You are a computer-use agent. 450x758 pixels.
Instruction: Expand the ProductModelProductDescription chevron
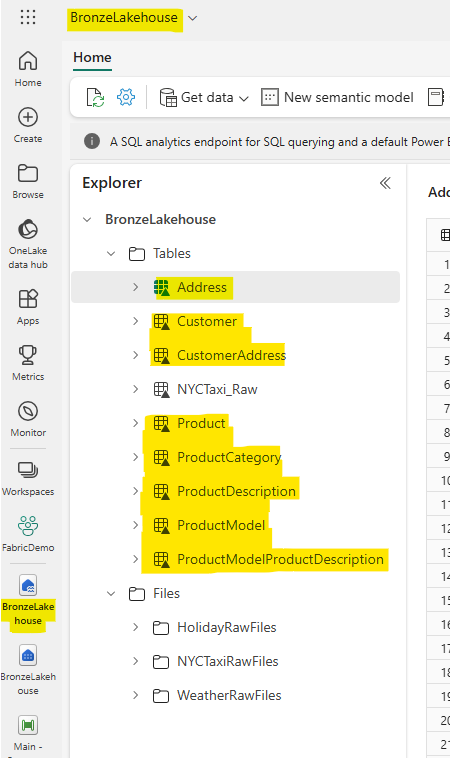(136, 559)
